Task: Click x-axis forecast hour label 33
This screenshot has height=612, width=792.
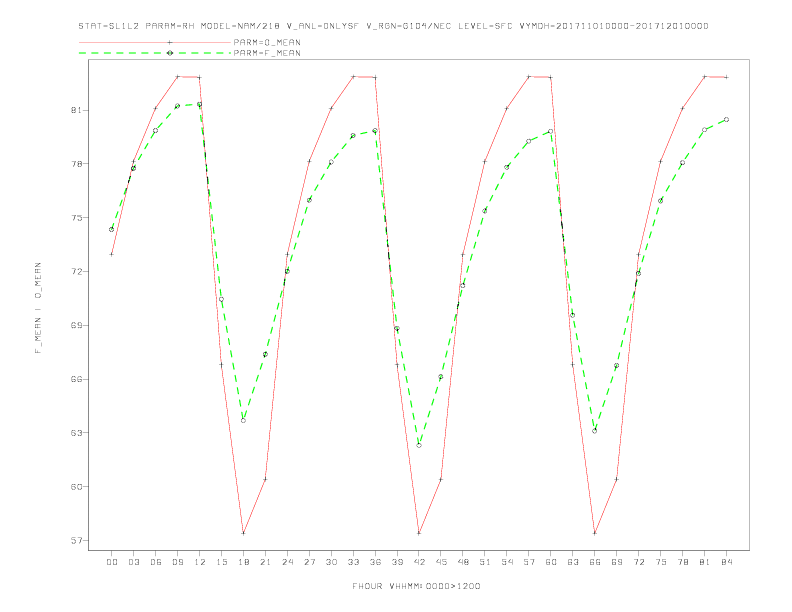Action: coord(353,562)
